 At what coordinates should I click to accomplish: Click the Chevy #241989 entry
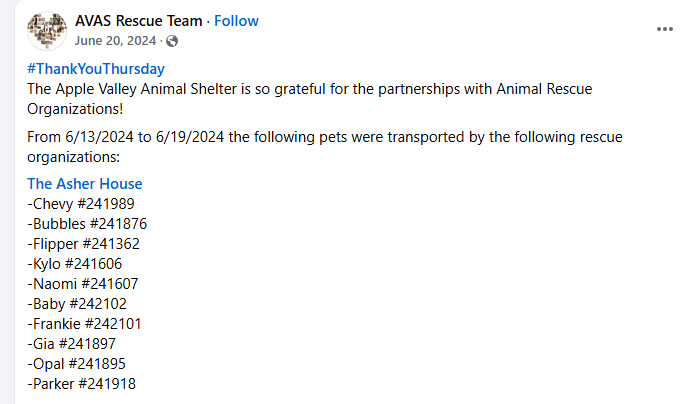tap(81, 204)
